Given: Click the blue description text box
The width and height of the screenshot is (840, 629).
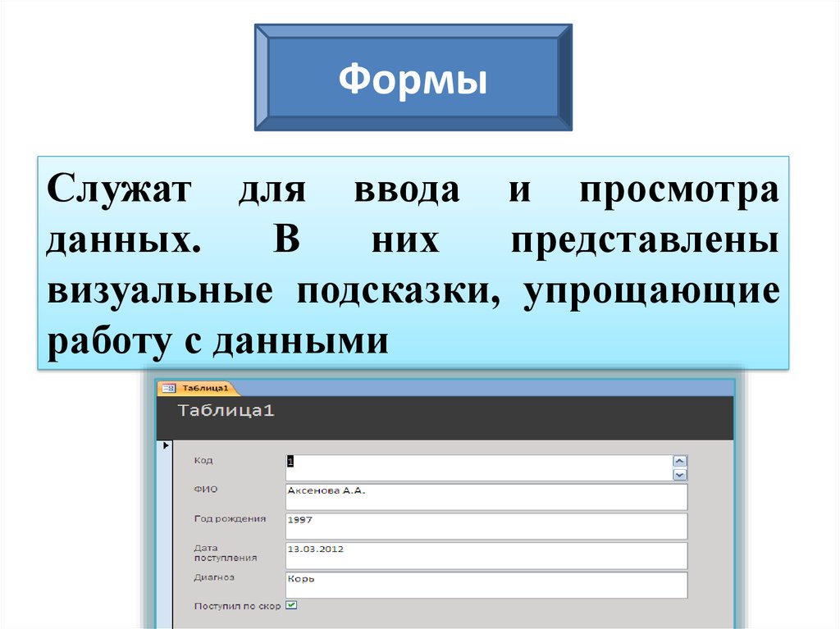Looking at the screenshot, I should (413, 262).
